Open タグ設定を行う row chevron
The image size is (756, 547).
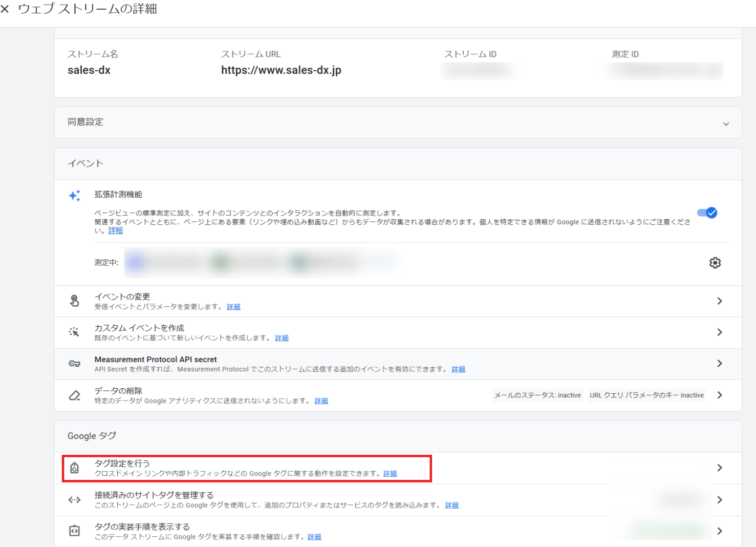720,468
